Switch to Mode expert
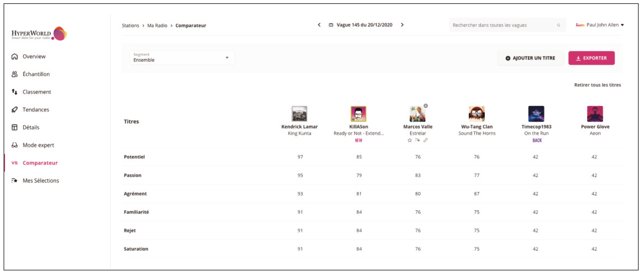Screen dimensions: 644x274 pos(38,145)
